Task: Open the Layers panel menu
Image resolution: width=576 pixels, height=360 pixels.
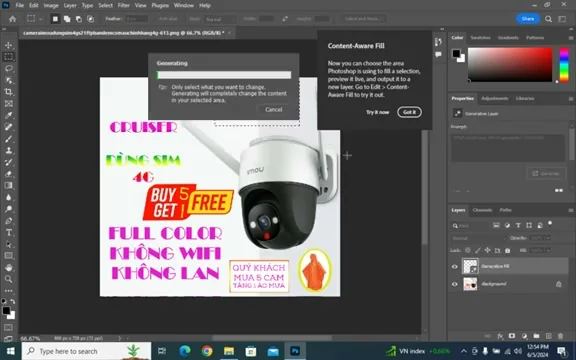Action: 571,210
